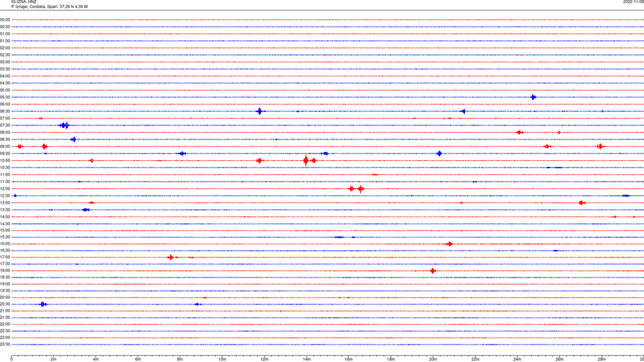
Task: Click the 23:30 trace time label
Action: pos(5,345)
